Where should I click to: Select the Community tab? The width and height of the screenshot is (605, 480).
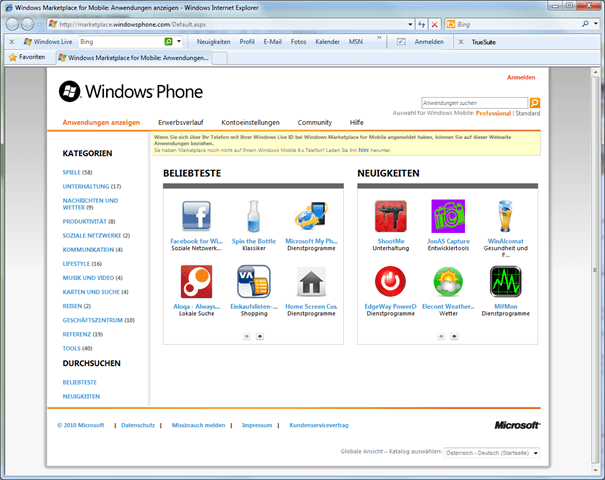coord(314,122)
